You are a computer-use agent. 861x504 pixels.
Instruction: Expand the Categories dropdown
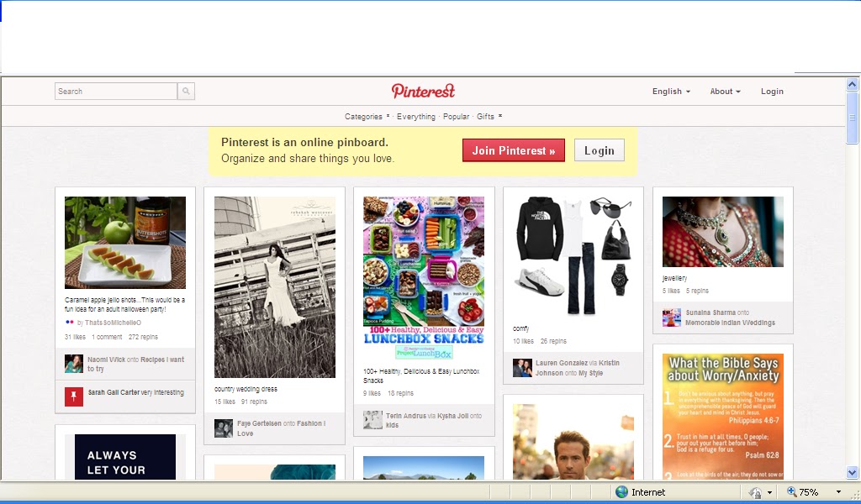(364, 117)
